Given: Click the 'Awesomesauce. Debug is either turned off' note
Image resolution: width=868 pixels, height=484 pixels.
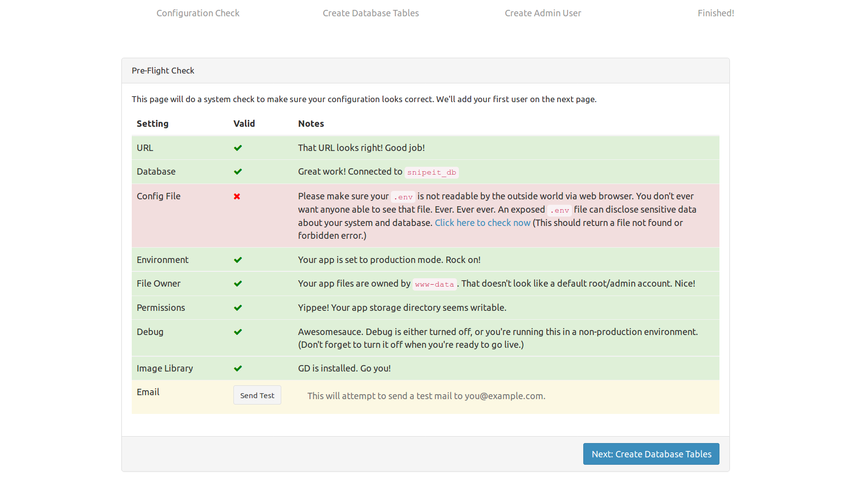Looking at the screenshot, I should coord(498,338).
